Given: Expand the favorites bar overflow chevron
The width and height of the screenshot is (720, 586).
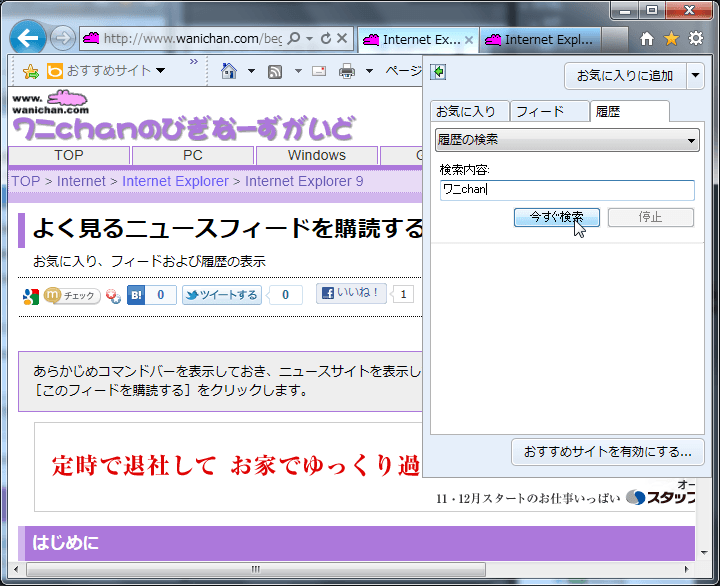Looking at the screenshot, I should click(194, 62).
